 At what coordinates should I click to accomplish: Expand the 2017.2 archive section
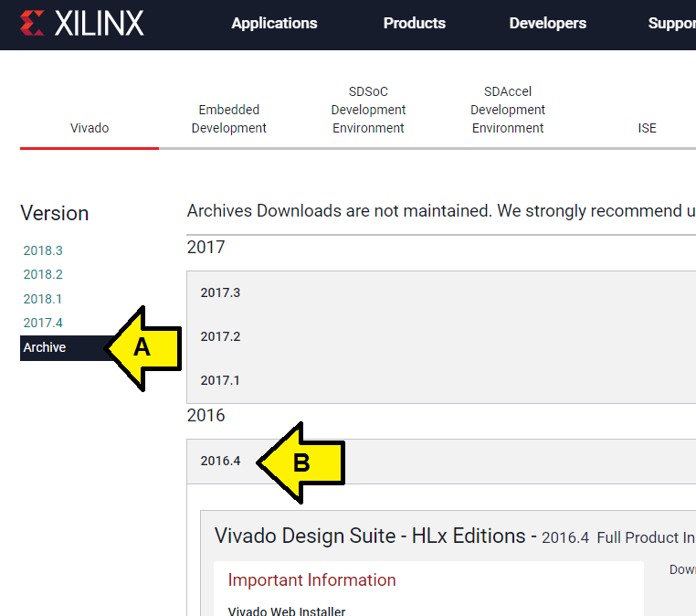[441, 336]
